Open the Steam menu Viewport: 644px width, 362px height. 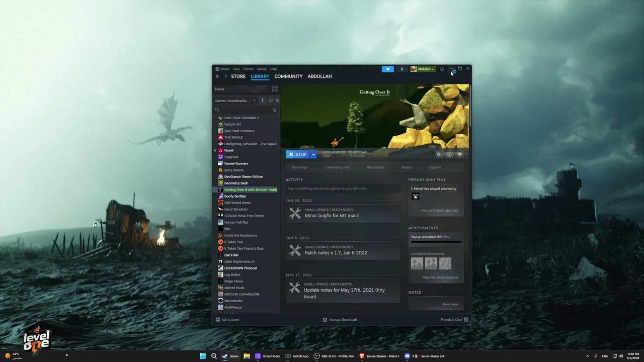click(x=225, y=69)
